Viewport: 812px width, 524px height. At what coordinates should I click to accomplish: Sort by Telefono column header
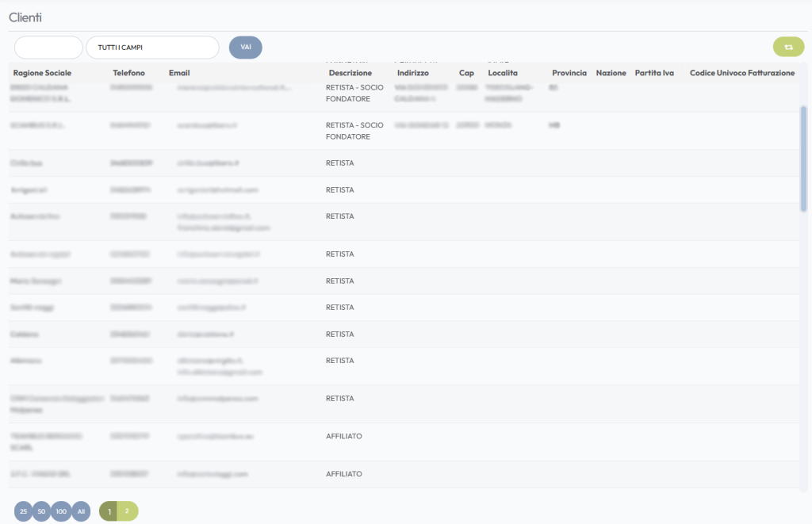(128, 73)
